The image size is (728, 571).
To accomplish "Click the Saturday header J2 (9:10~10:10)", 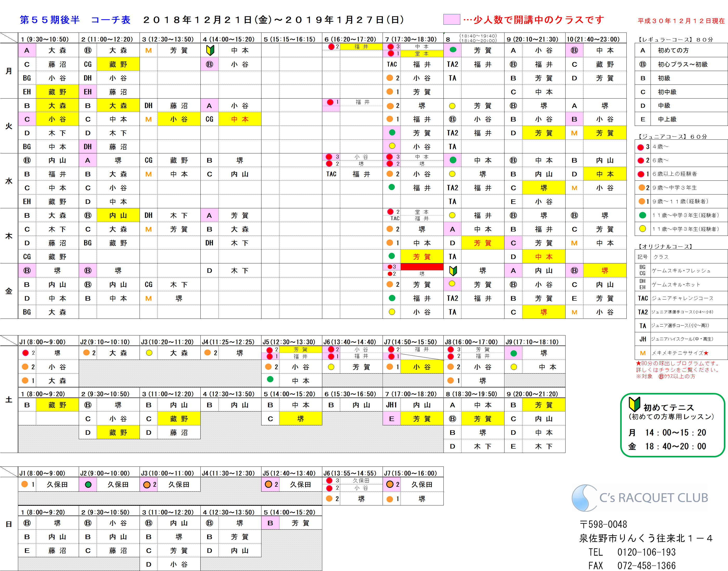I will [x=105, y=342].
